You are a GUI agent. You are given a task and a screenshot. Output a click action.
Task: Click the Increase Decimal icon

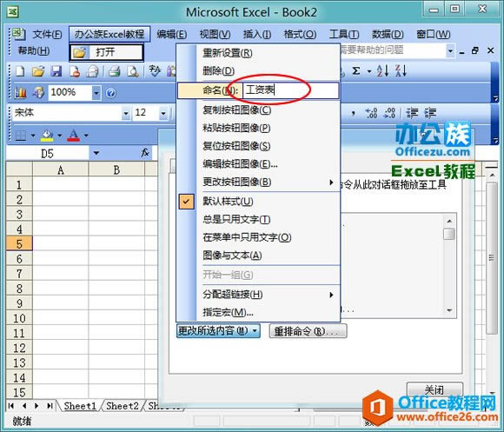click(371, 113)
